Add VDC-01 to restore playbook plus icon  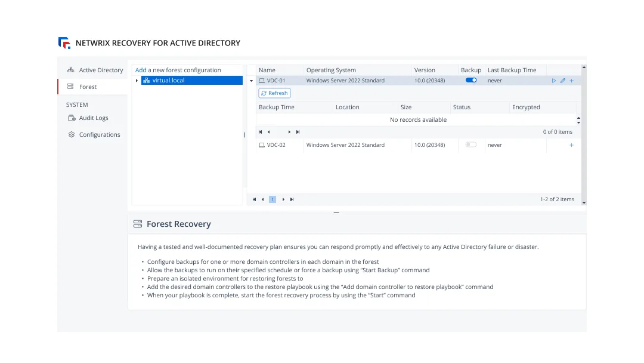571,81
